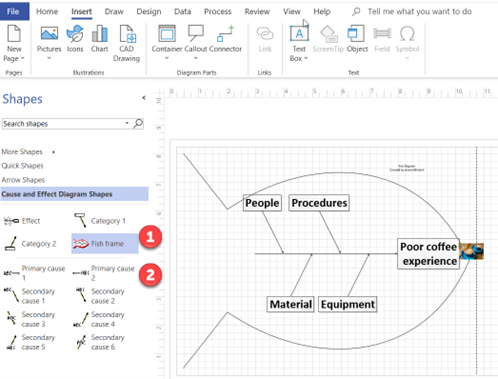Insert a CAD Drawing
Viewport: 498px width, 379px height.
[x=127, y=44]
